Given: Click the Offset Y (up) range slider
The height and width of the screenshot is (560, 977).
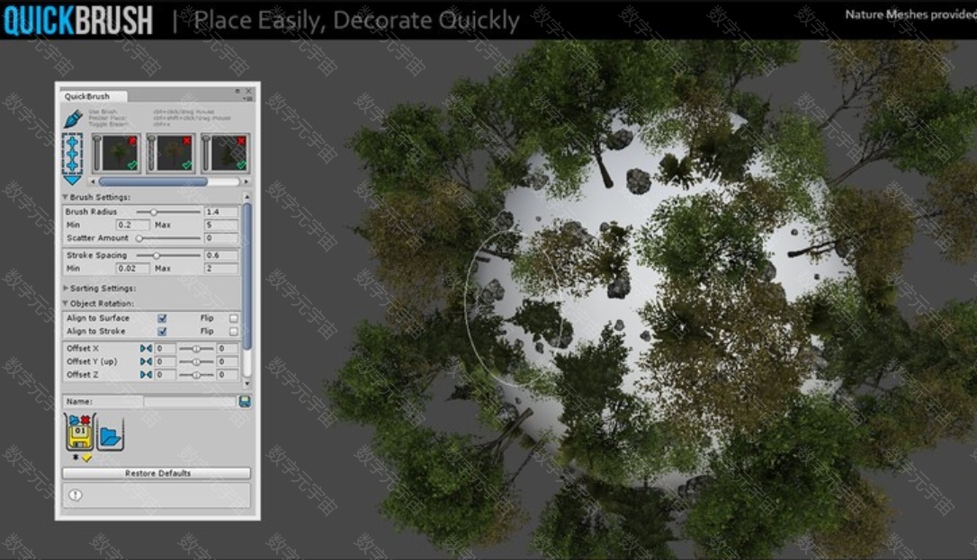Looking at the screenshot, I should [x=196, y=361].
